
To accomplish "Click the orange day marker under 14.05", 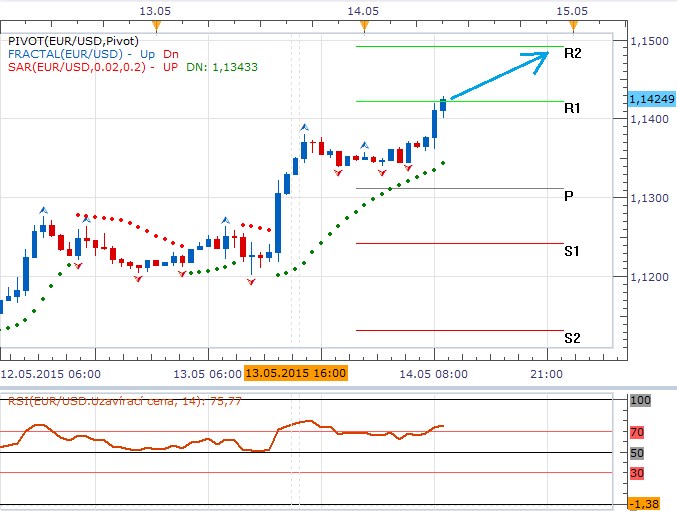I will (x=363, y=24).
